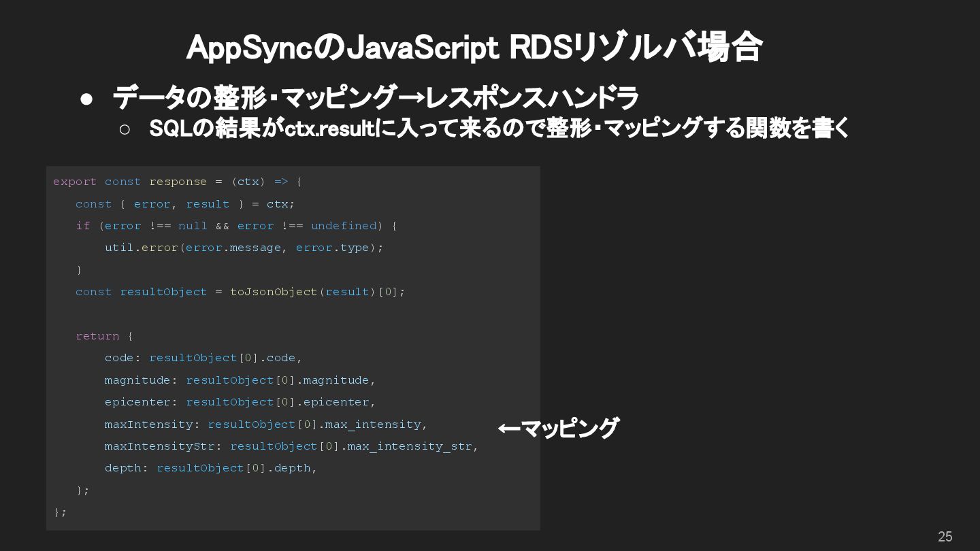The image size is (980, 551).
Task: Click the 'maxIntensity: resultObject[0].max_intensity,' line
Action: click(x=265, y=424)
